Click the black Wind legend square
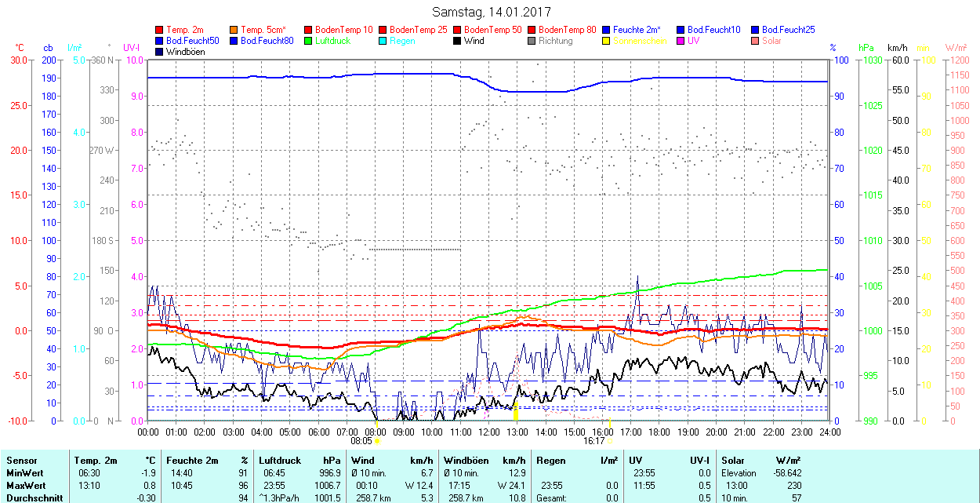980x503 pixels. click(458, 41)
